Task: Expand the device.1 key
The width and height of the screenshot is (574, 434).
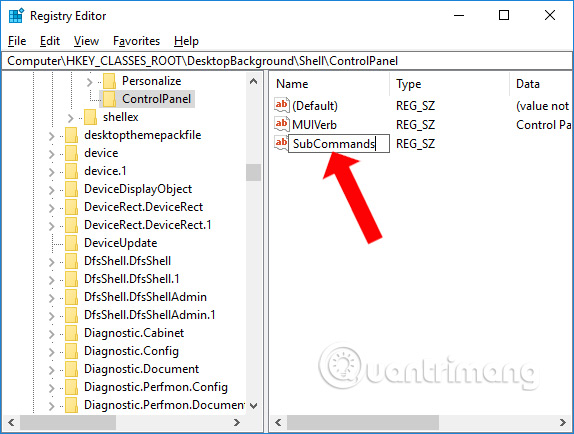Action: tap(52, 172)
